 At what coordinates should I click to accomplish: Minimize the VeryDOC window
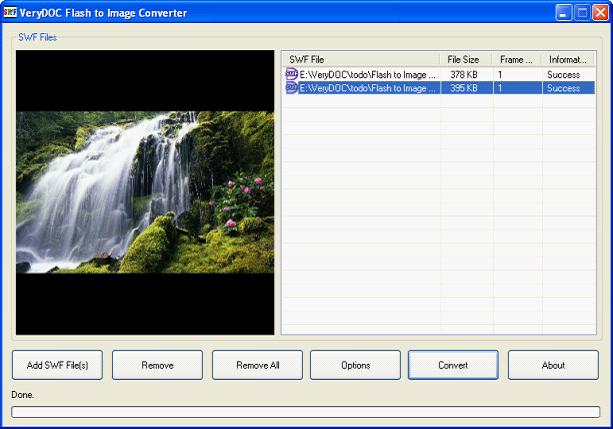click(563, 13)
